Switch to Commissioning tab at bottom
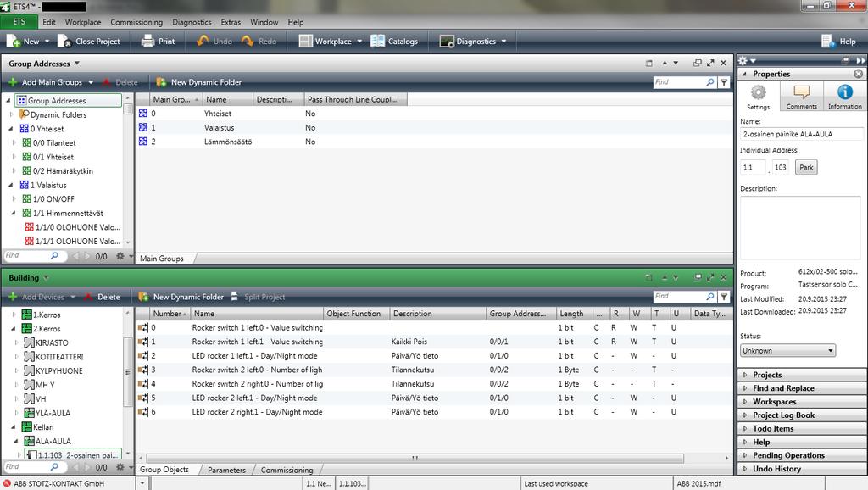Image resolution: width=868 pixels, height=490 pixels. (x=287, y=470)
